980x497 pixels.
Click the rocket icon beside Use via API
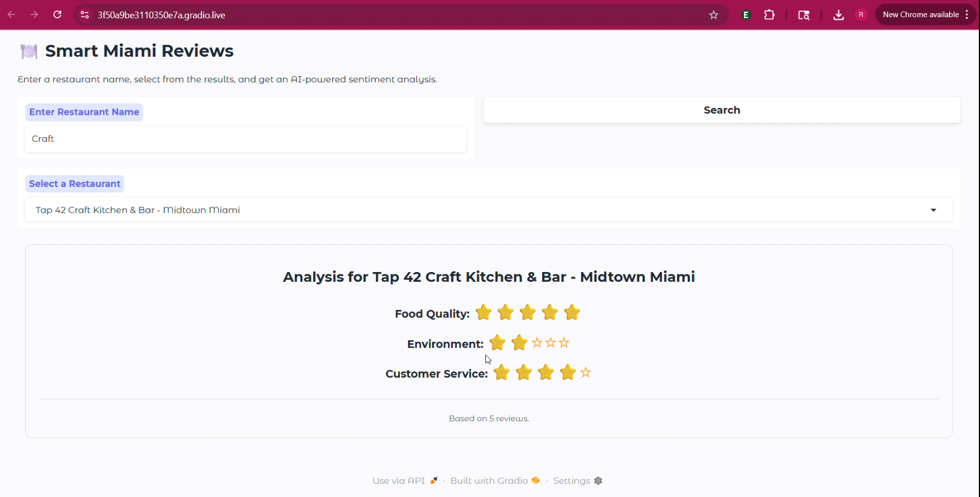click(x=434, y=481)
